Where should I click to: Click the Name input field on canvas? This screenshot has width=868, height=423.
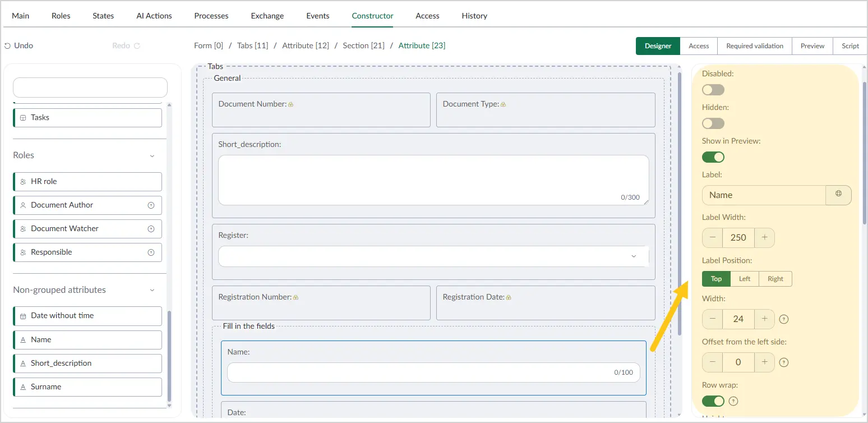pos(433,373)
